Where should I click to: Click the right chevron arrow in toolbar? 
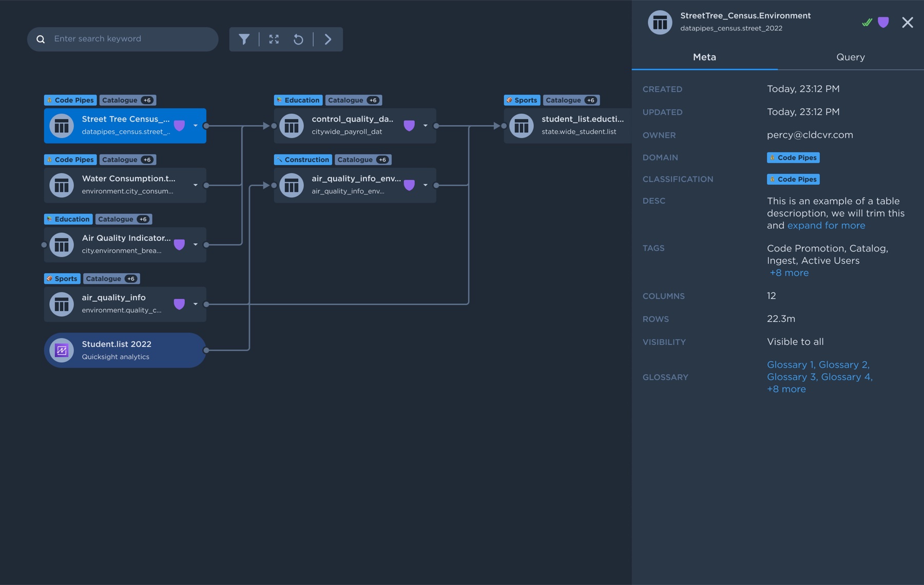pos(328,39)
